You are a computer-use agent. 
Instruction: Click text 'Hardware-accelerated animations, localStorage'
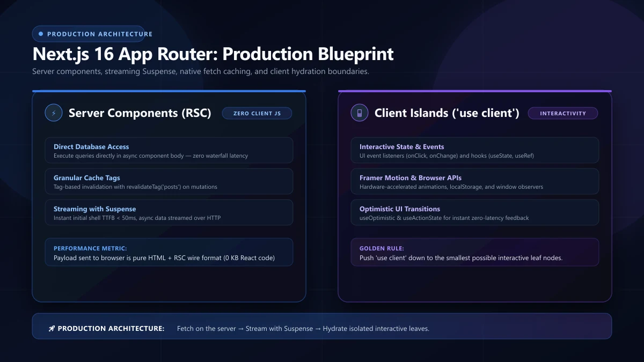click(x=451, y=187)
